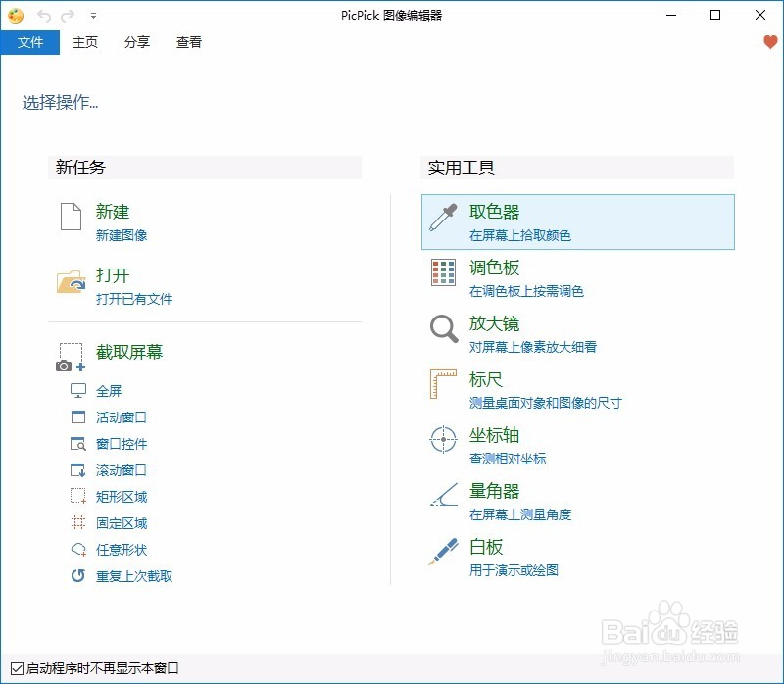Toggle the 启动程序时不再显示本窗口 checkbox
Screen dimensions: 784x684
pos(17,668)
